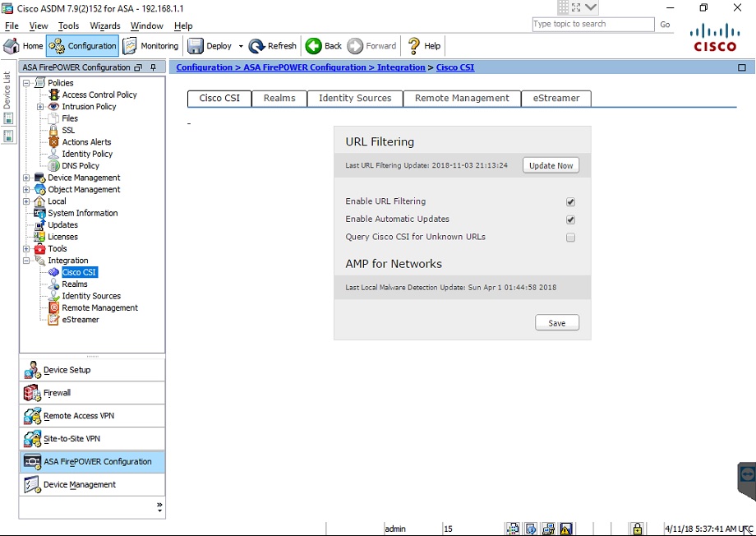This screenshot has width=756, height=536.
Task: Uncheck Enable URL Filtering checkbox
Action: 570,201
